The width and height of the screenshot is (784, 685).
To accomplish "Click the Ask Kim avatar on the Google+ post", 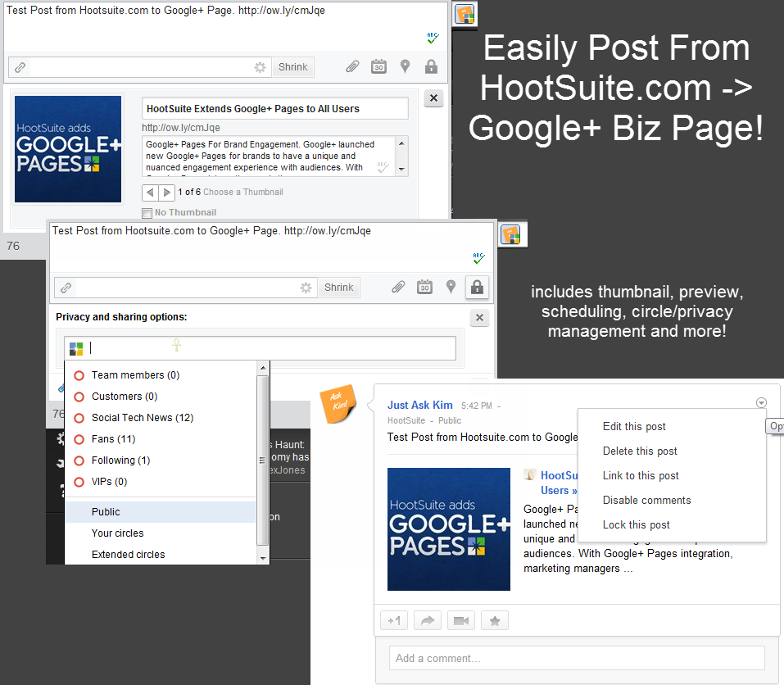I will [338, 404].
